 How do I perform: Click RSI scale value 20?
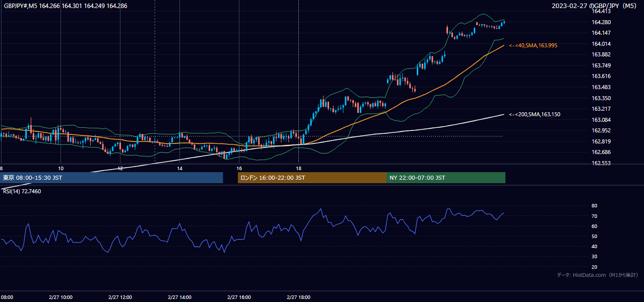[x=594, y=267]
